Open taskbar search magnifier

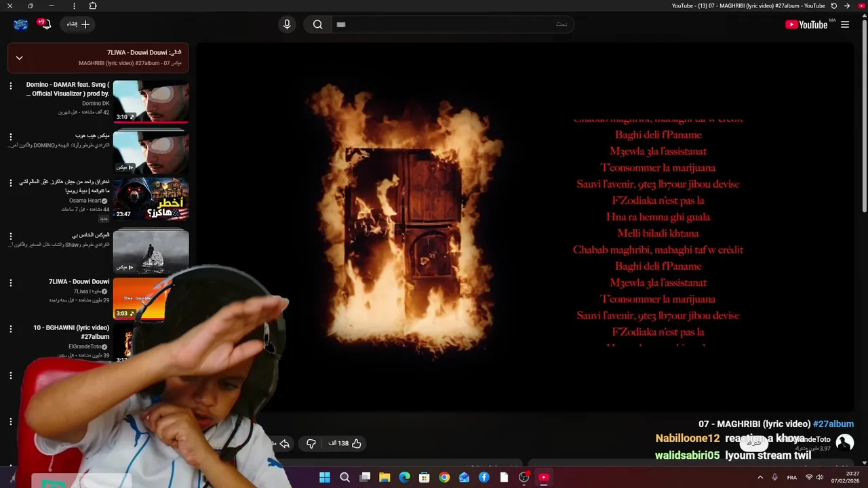point(344,477)
